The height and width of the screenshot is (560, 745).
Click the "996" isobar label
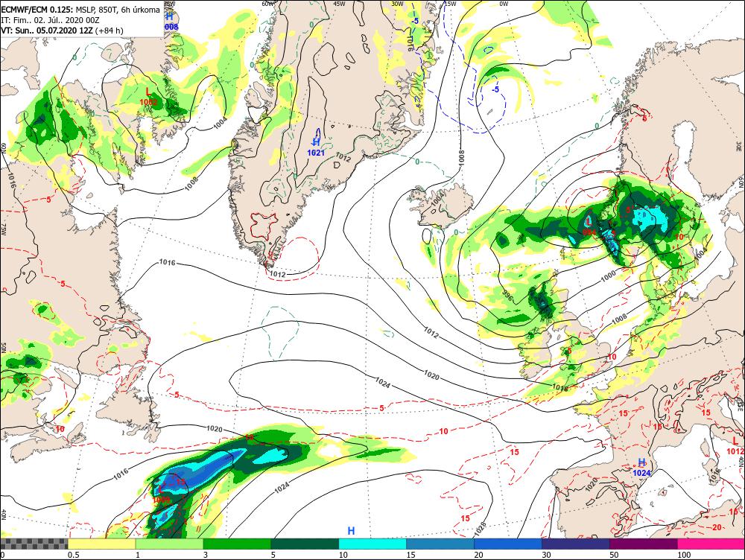click(x=507, y=296)
